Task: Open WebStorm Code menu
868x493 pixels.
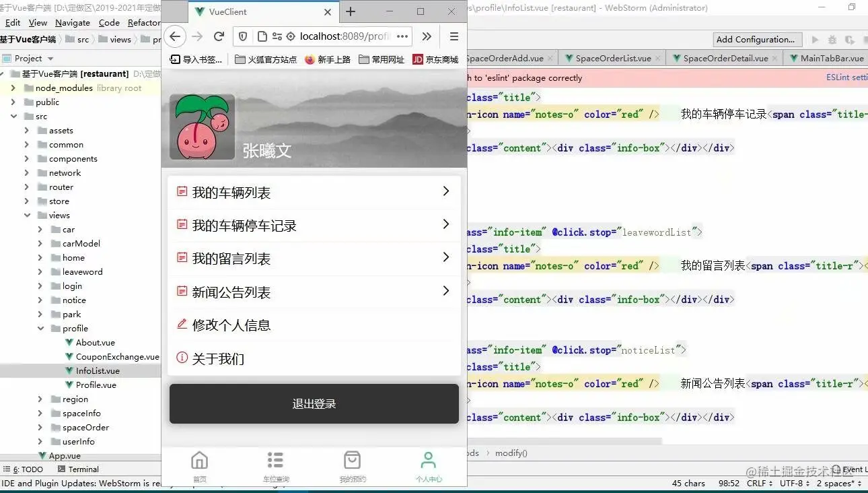Action: [x=109, y=22]
